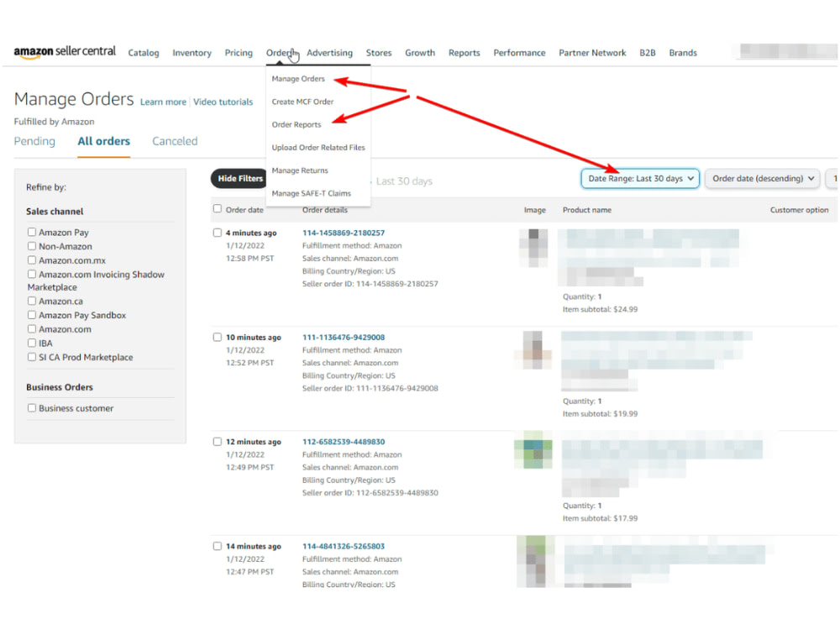Click the Fulfilled by Amazon label

click(x=54, y=122)
